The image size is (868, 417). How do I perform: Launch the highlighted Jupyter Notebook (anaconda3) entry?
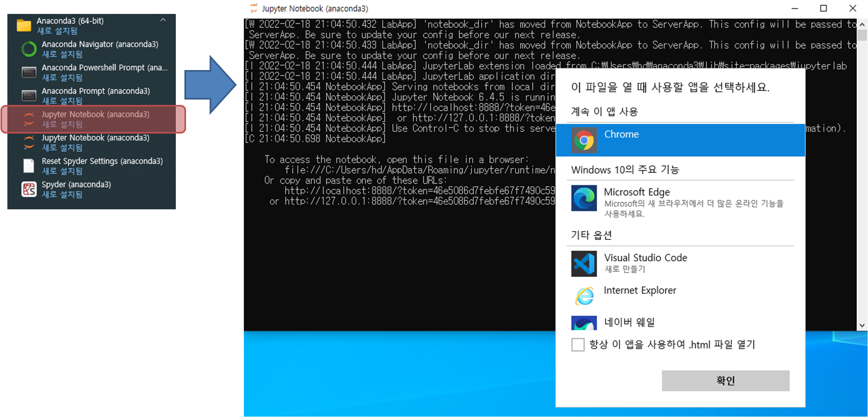(93, 119)
